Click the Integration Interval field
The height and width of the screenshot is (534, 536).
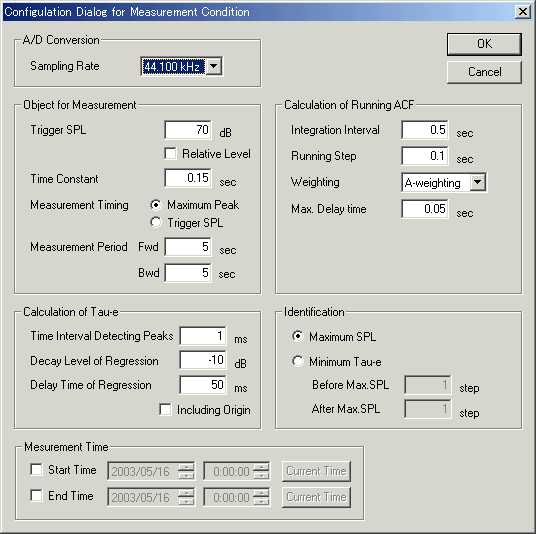(425, 130)
